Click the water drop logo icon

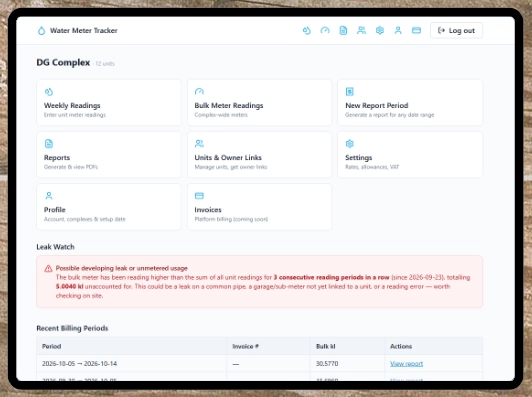(41, 31)
